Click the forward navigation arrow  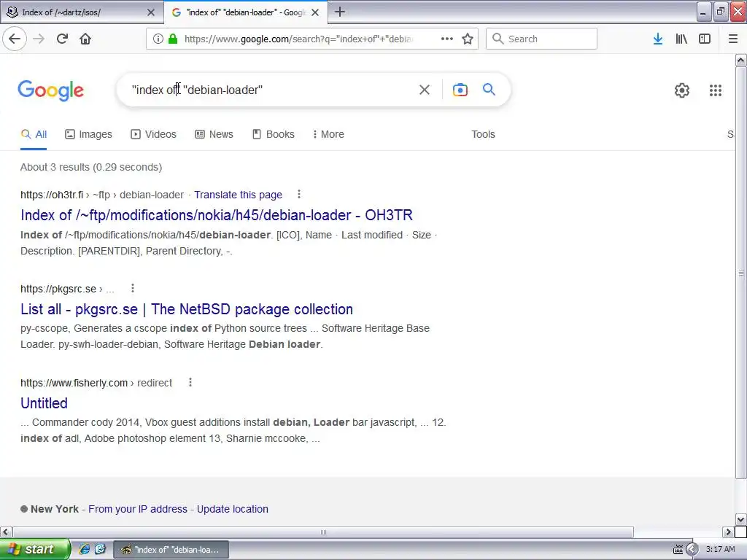click(39, 39)
